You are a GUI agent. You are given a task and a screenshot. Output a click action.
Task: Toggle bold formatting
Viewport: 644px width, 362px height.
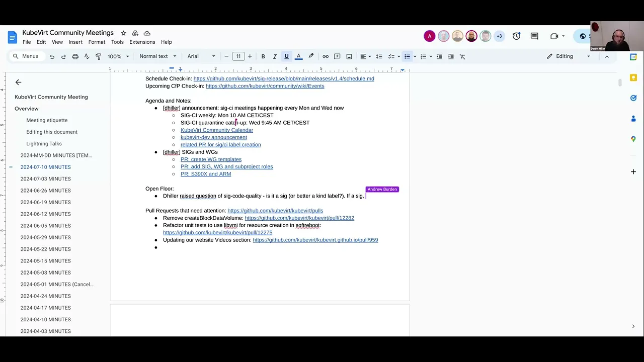(x=263, y=56)
